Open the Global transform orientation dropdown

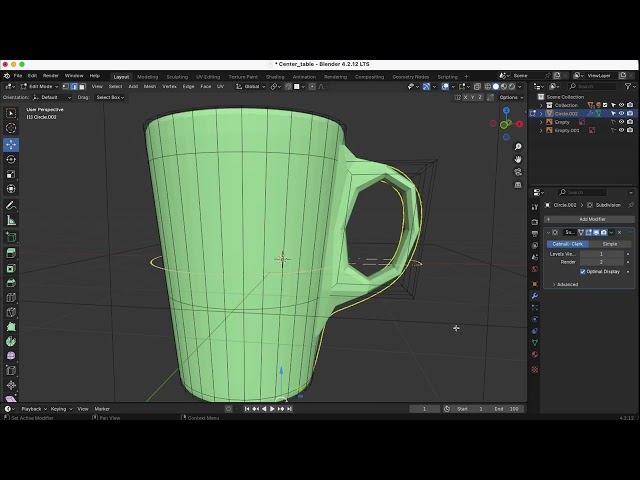(x=251, y=87)
